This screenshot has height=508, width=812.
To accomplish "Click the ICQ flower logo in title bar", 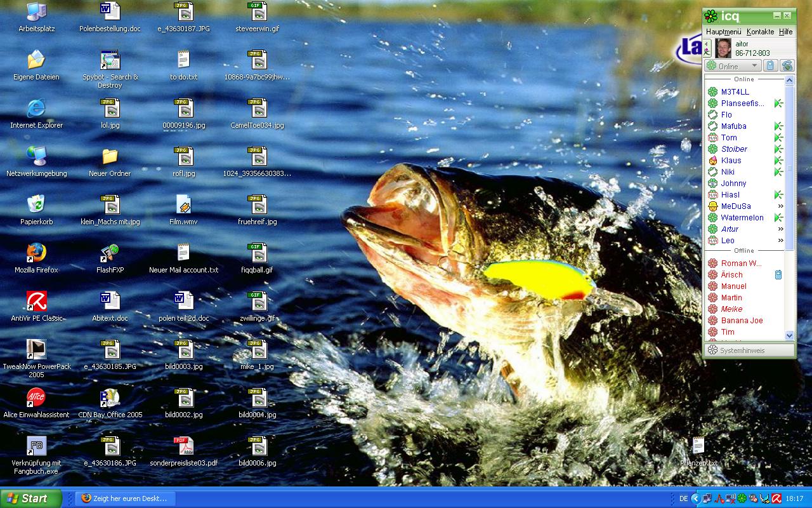I will (712, 16).
